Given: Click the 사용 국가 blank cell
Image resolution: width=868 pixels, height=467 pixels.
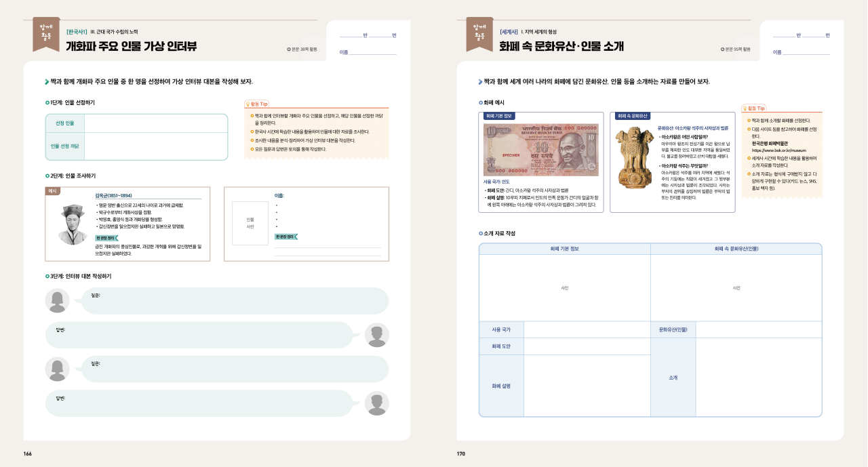Looking at the screenshot, I should tap(587, 329).
